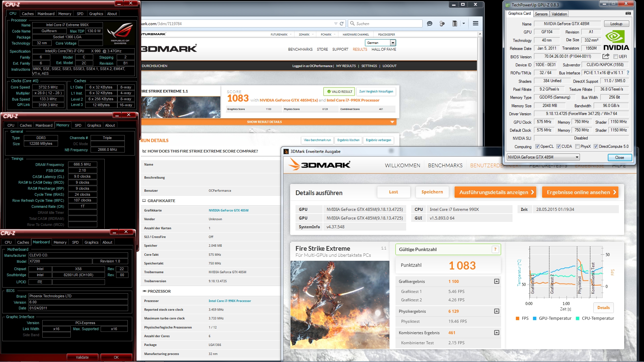Open Graphics tab in CPU-Z Memory window
Image resolution: width=644 pixels, height=362 pixels.
94,125
